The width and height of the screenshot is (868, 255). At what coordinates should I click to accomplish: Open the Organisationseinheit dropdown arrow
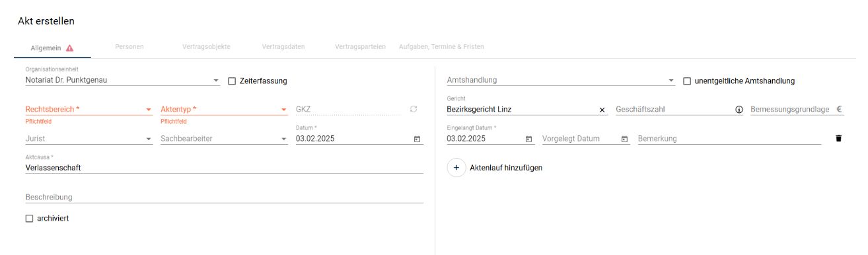pos(216,81)
